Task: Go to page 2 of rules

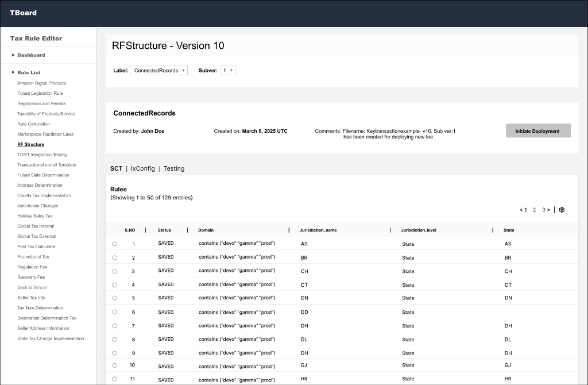Action: click(x=534, y=210)
